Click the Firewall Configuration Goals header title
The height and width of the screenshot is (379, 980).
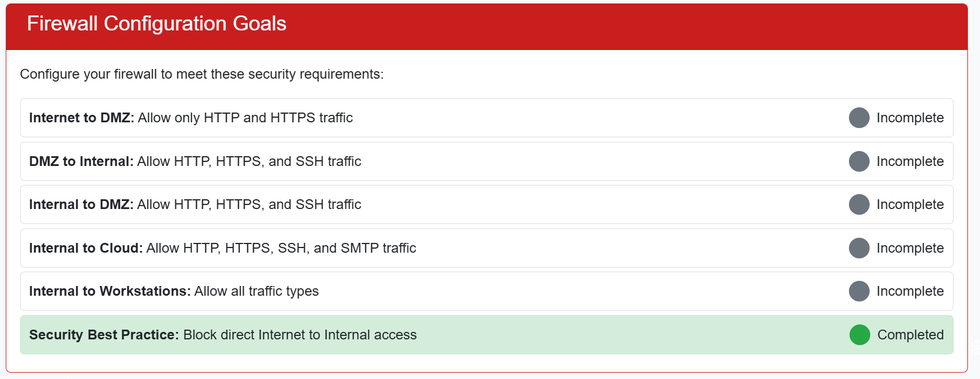156,24
